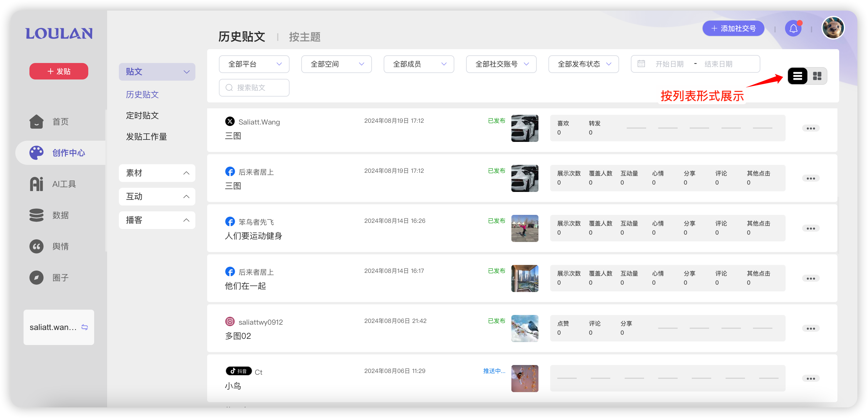Screen dimensions: 868x418
Task: Open the 全部成员 dropdown
Action: pos(419,64)
